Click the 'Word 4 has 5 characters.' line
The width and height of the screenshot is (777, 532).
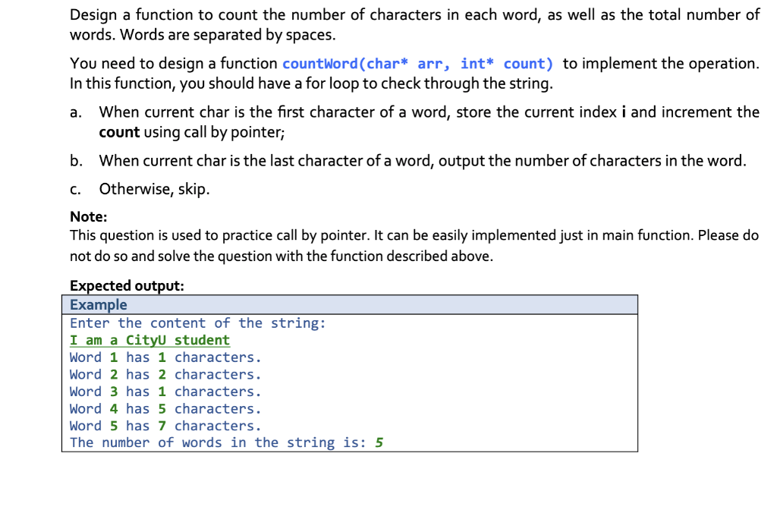pos(165,408)
